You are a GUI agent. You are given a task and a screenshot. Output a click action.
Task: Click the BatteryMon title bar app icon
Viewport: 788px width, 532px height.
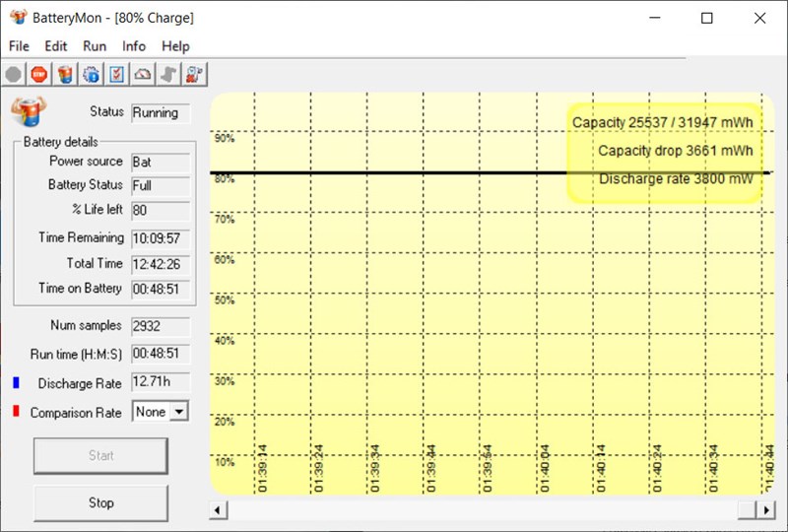[x=19, y=17]
